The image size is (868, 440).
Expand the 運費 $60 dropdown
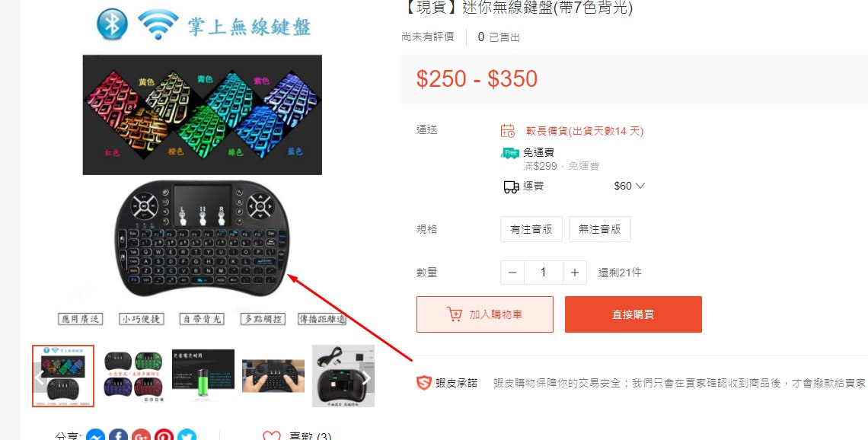pos(630,186)
